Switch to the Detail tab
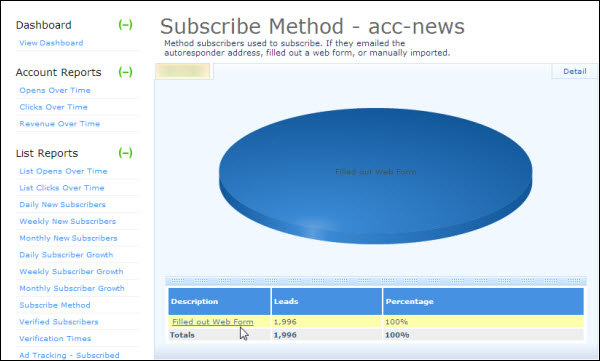The height and width of the screenshot is (361, 600). point(574,71)
